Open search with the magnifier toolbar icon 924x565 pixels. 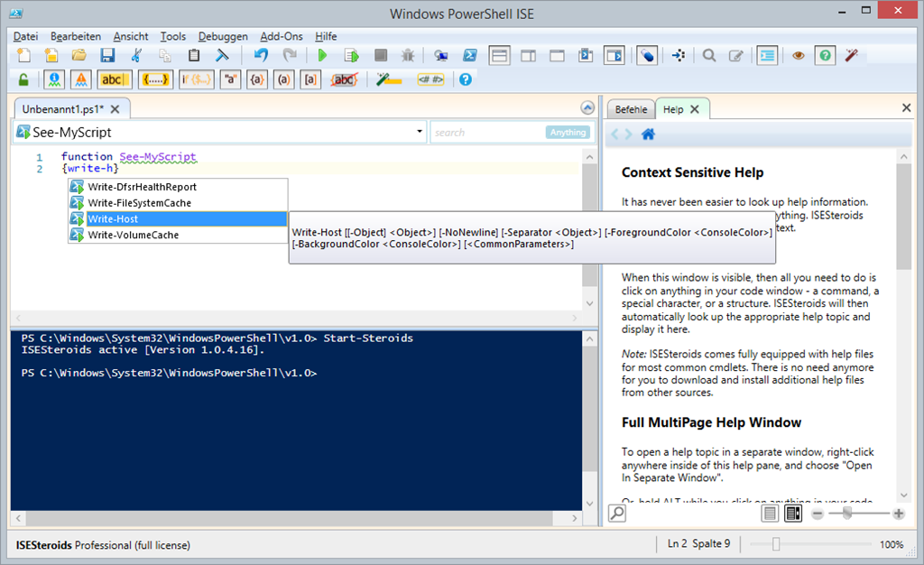[709, 55]
